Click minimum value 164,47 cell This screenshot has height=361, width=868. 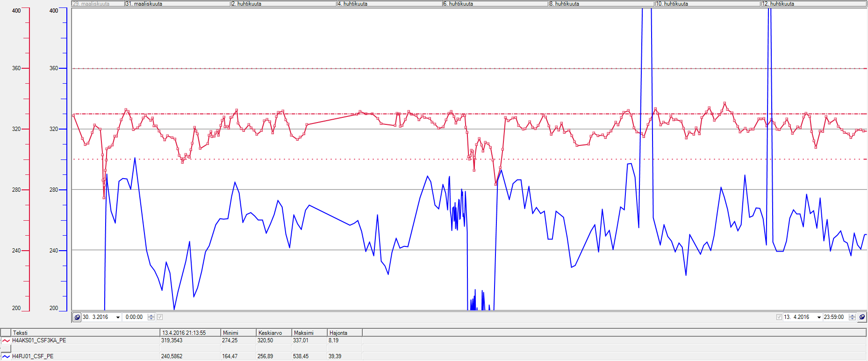238,356
